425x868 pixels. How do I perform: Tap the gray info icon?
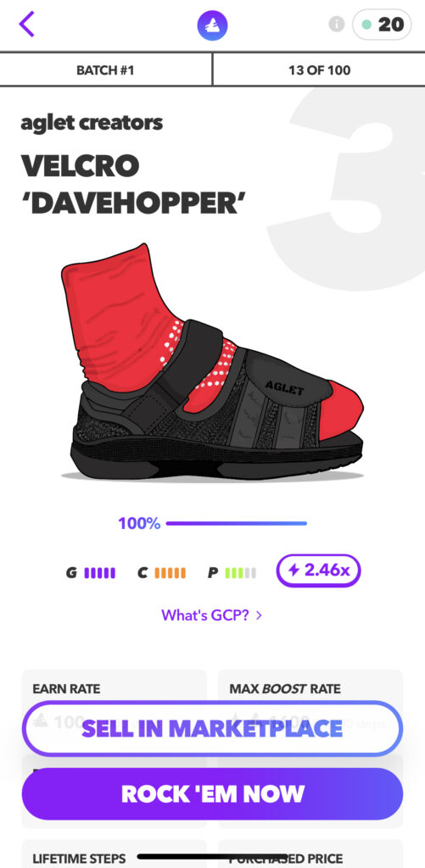[x=336, y=24]
